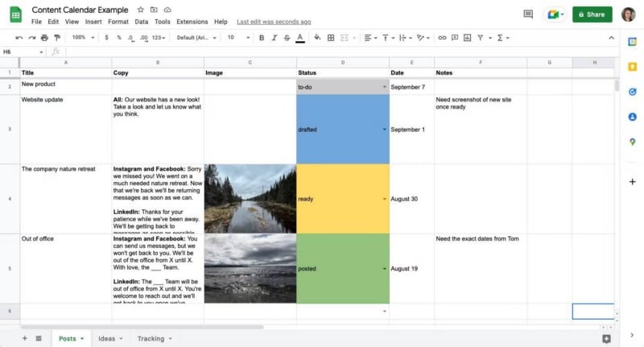Open the Extensions menu
644x347 pixels.
pyautogui.click(x=192, y=22)
